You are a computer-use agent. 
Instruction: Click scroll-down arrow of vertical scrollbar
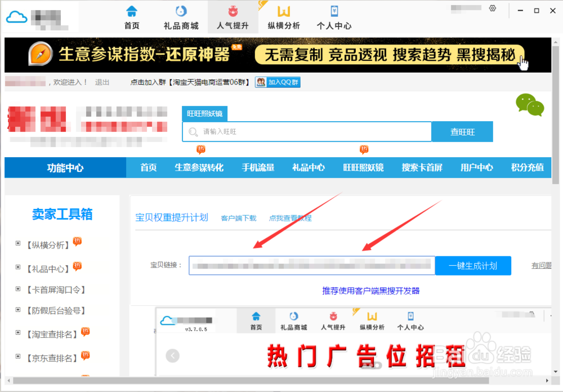click(556, 372)
